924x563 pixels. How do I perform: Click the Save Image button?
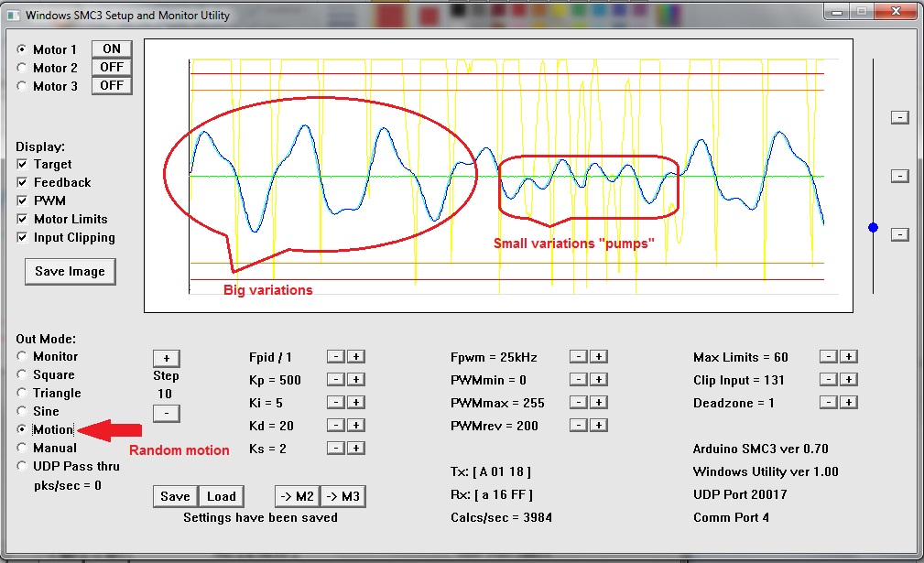[70, 272]
